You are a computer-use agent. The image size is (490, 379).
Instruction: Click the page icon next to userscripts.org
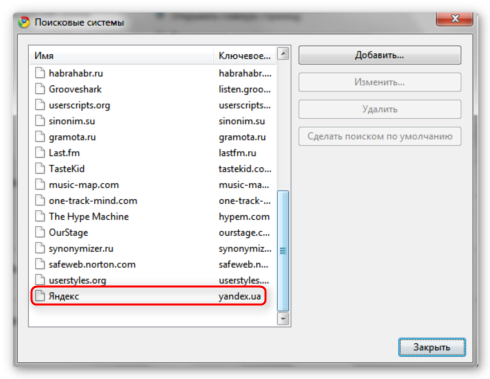pyautogui.click(x=40, y=105)
